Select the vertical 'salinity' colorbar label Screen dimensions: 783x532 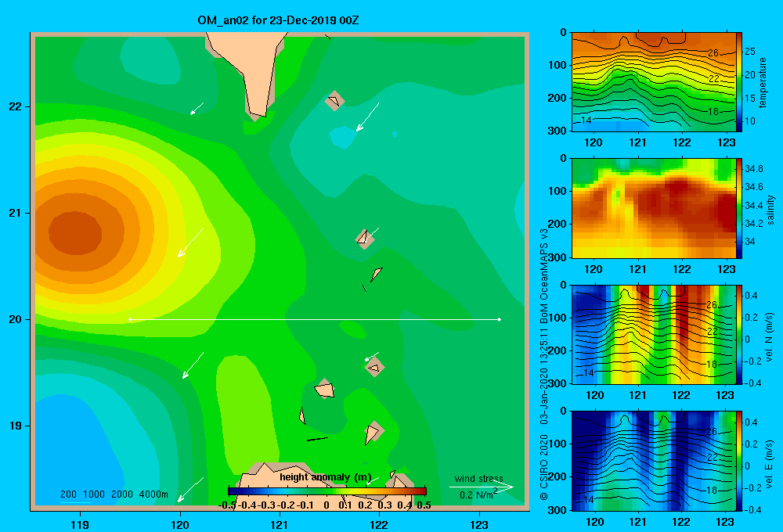[x=770, y=209]
